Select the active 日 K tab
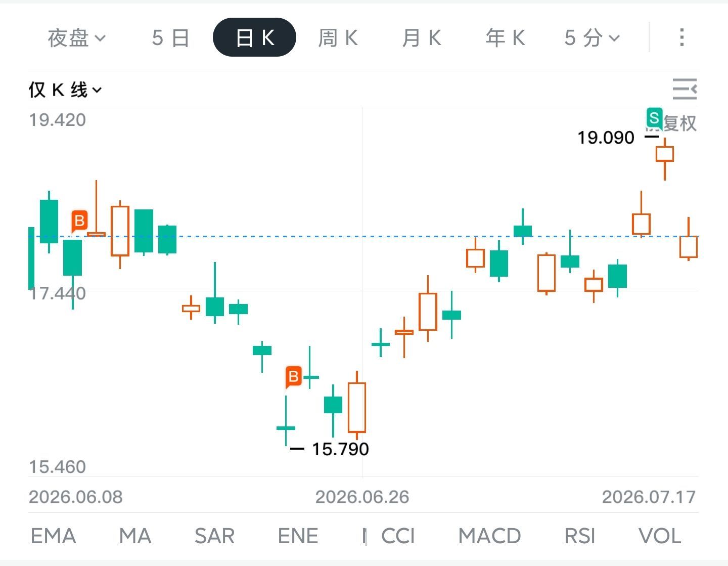 254,37
